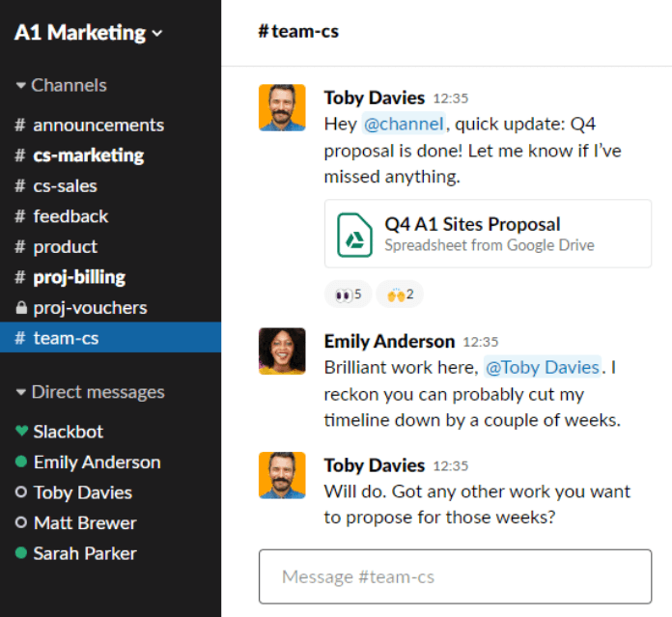Click the Message #team-cs input box
The height and width of the screenshot is (617, 672).
coord(455,576)
